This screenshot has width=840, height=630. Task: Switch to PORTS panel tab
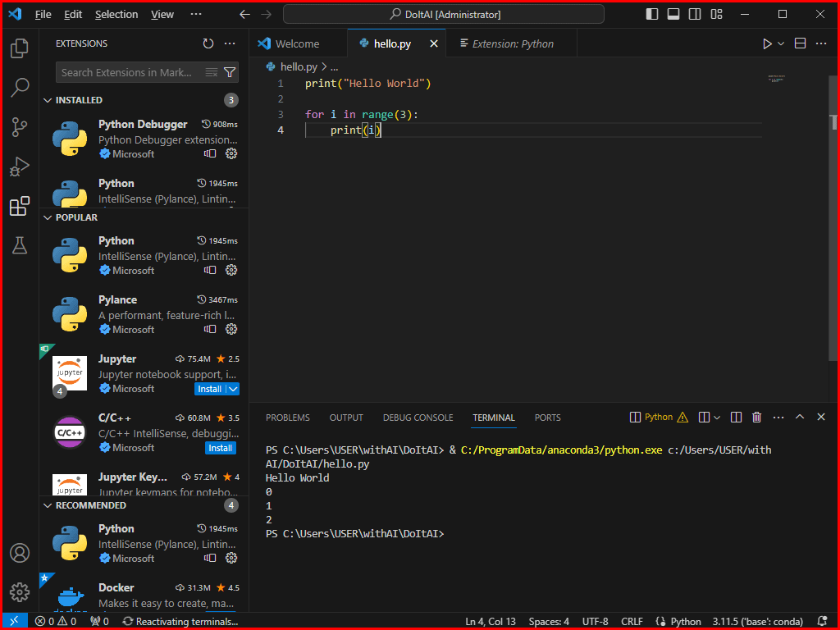[x=547, y=418]
